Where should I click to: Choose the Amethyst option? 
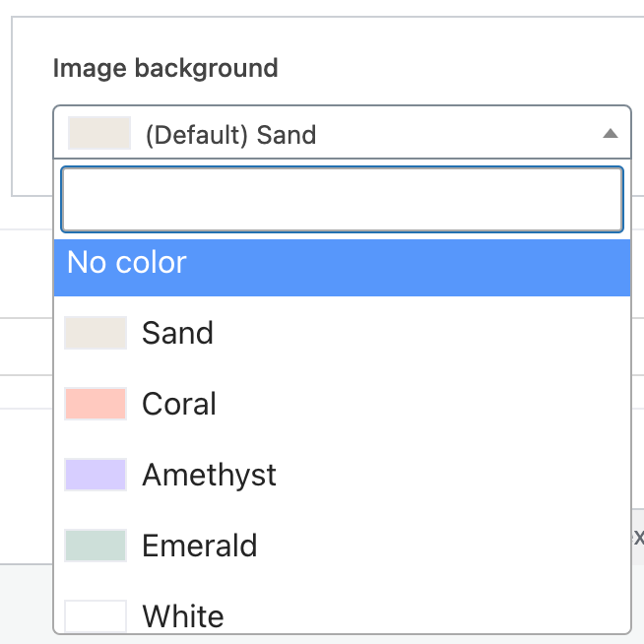click(x=342, y=475)
